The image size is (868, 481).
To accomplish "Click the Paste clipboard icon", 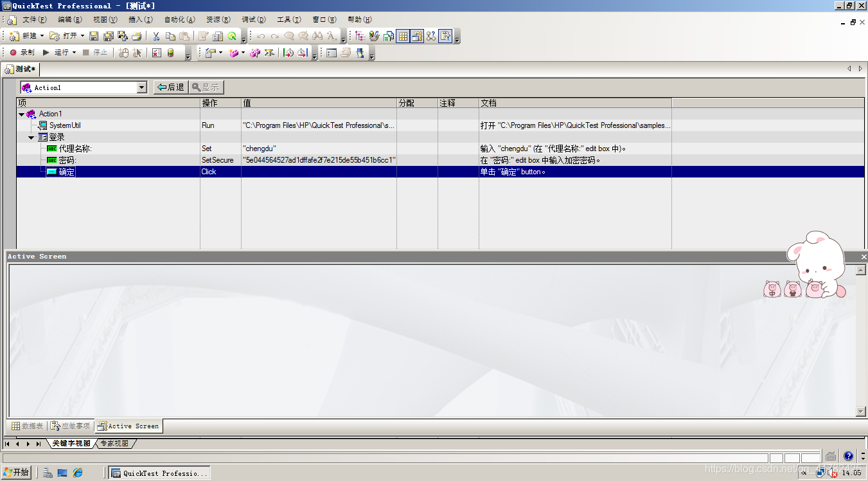I will pyautogui.click(x=184, y=36).
